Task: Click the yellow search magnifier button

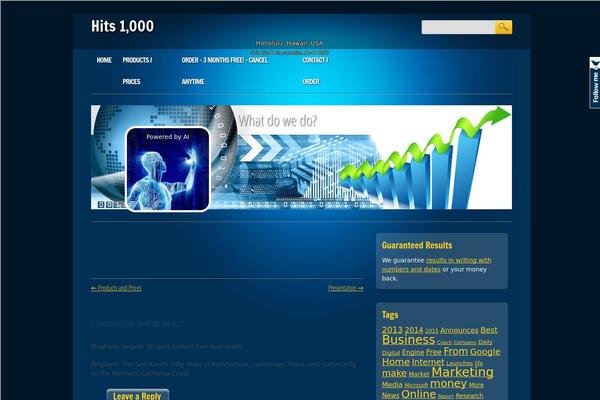Action: point(504,27)
